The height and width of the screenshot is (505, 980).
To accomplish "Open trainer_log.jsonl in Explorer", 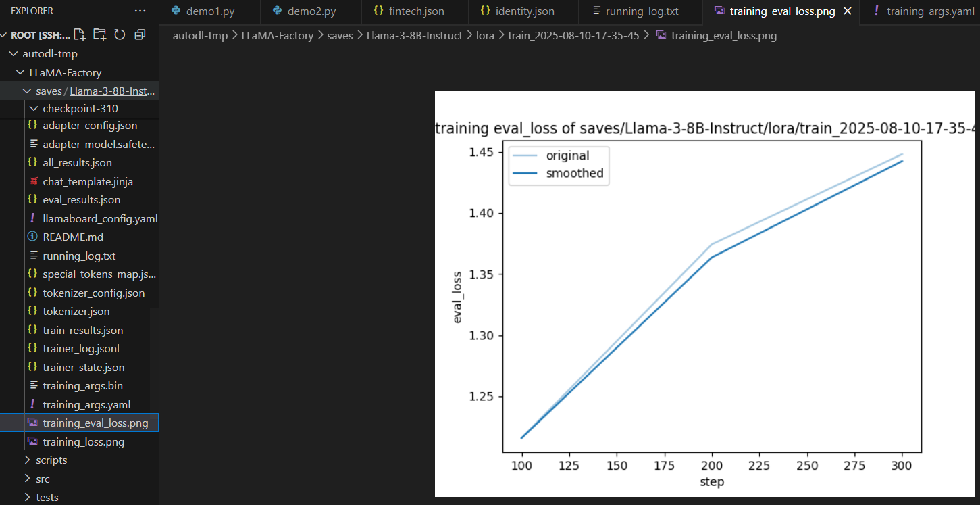I will (x=80, y=349).
